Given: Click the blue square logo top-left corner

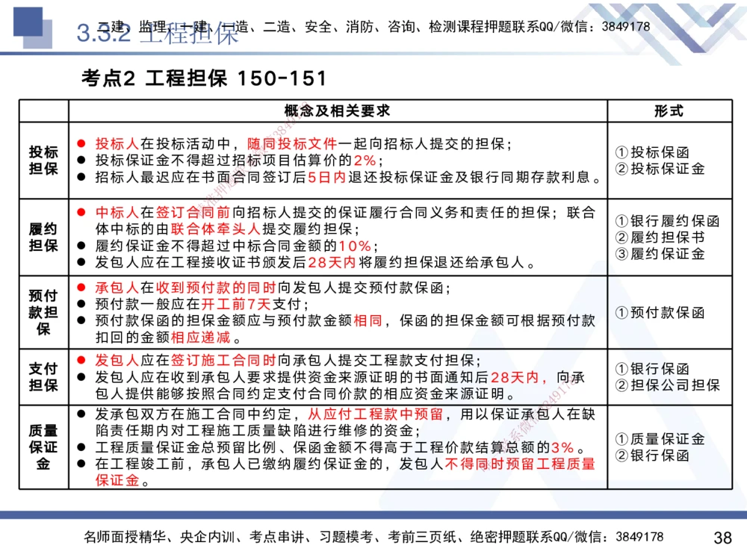Looking at the screenshot, I should 30,22.
